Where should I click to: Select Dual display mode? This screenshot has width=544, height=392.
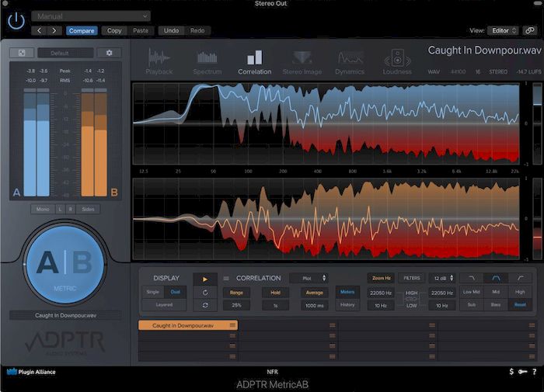[x=175, y=292]
